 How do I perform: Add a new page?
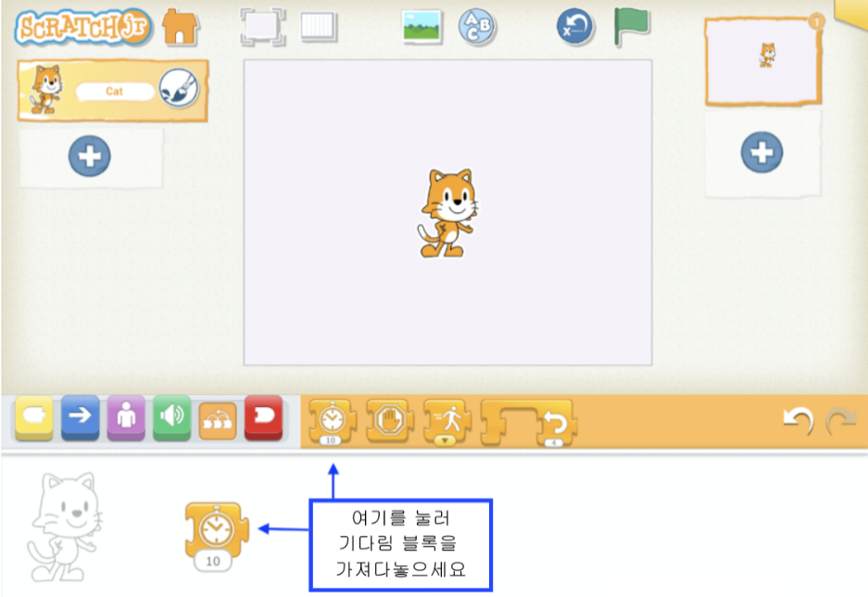coord(761,153)
